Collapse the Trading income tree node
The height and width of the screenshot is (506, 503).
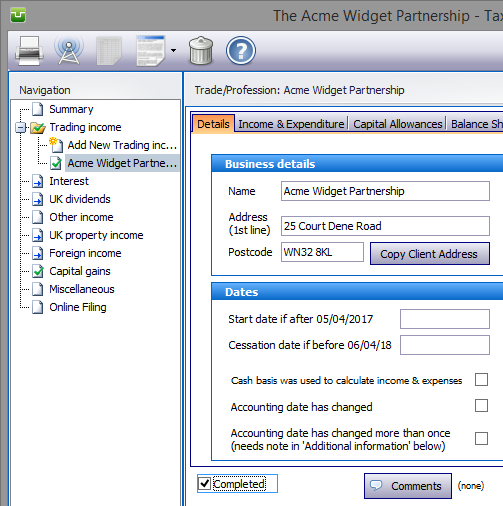point(21,127)
